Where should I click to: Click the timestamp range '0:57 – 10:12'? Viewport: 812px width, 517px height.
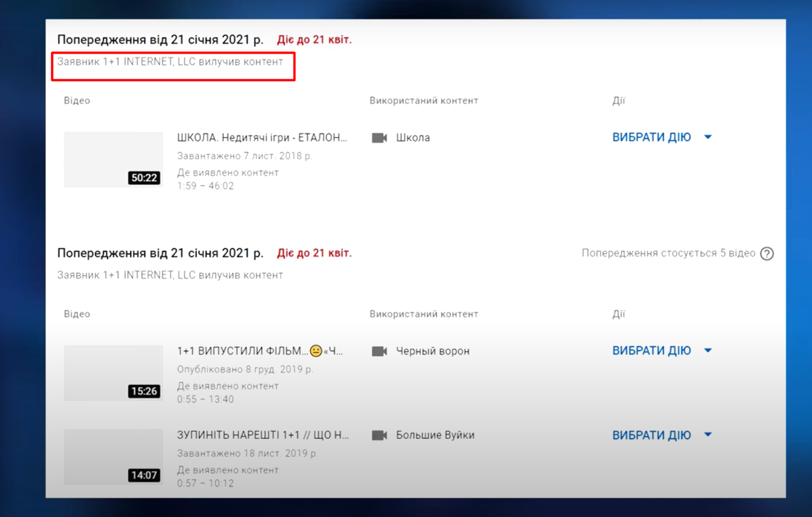coord(206,483)
